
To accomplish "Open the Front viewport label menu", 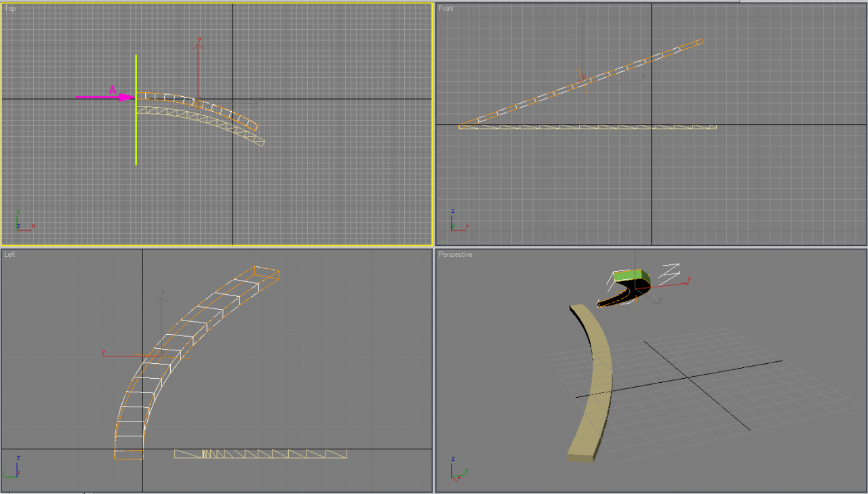I will (446, 8).
